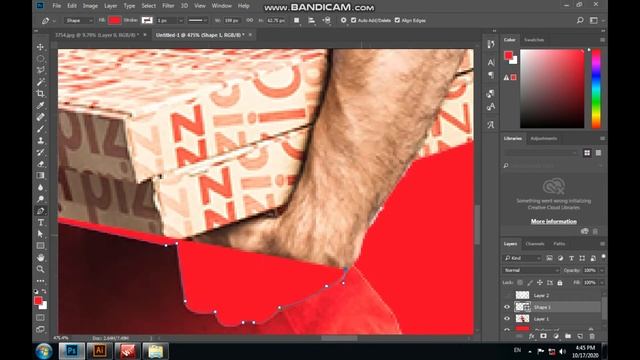The width and height of the screenshot is (640, 360).
Task: Select the Brush tool
Action: click(x=40, y=129)
